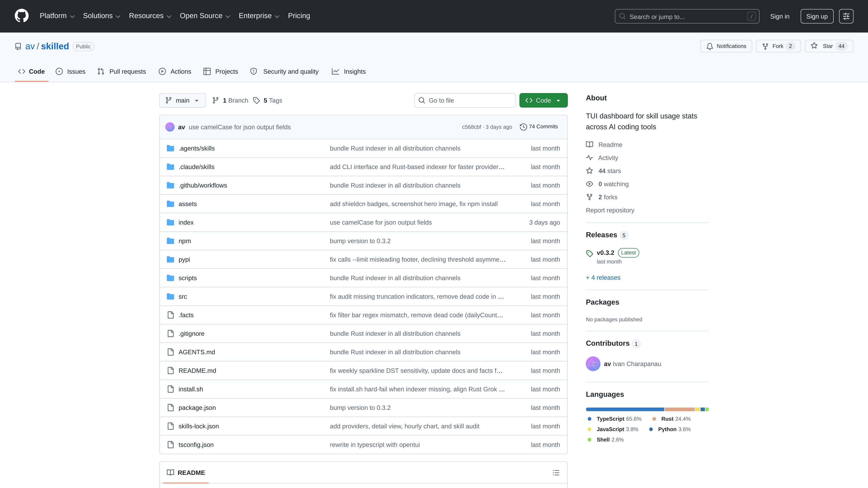Switch to the Actions tab
The image size is (868, 488).
click(175, 71)
